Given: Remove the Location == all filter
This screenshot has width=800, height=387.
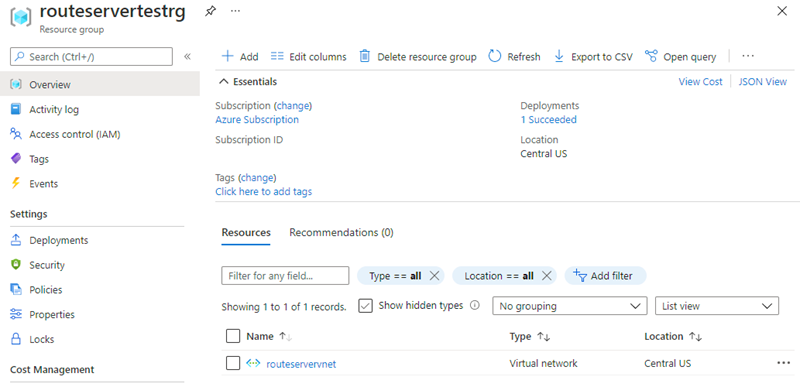Looking at the screenshot, I should tap(546, 276).
